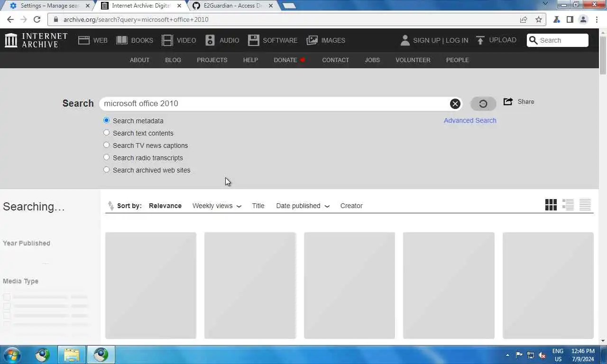This screenshot has width=607, height=364.
Task: Open the Software section icon
Action: pos(254,40)
